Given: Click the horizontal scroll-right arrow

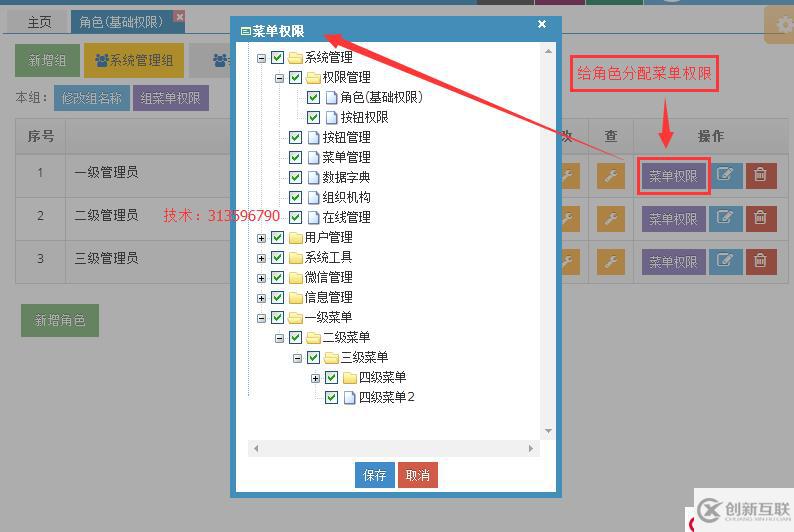Looking at the screenshot, I should (530, 448).
